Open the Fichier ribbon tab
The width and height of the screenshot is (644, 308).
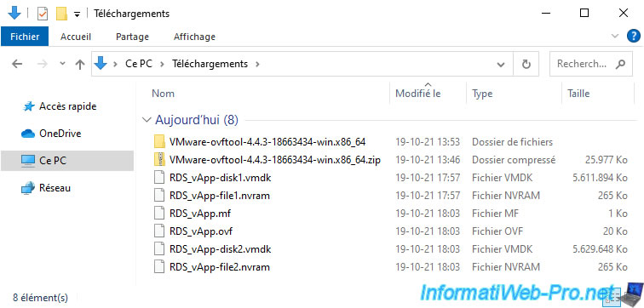(25, 37)
